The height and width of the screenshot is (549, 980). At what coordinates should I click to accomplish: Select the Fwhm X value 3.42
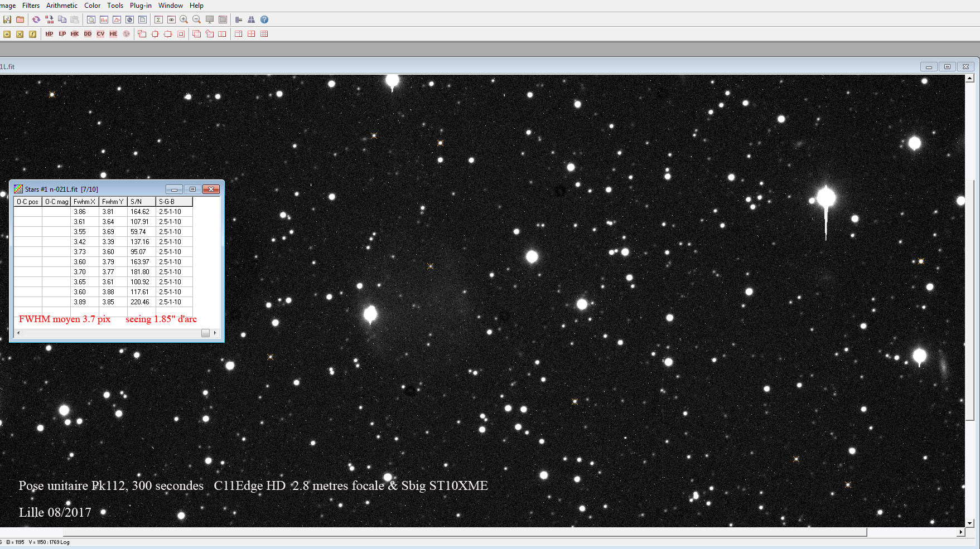click(x=80, y=242)
